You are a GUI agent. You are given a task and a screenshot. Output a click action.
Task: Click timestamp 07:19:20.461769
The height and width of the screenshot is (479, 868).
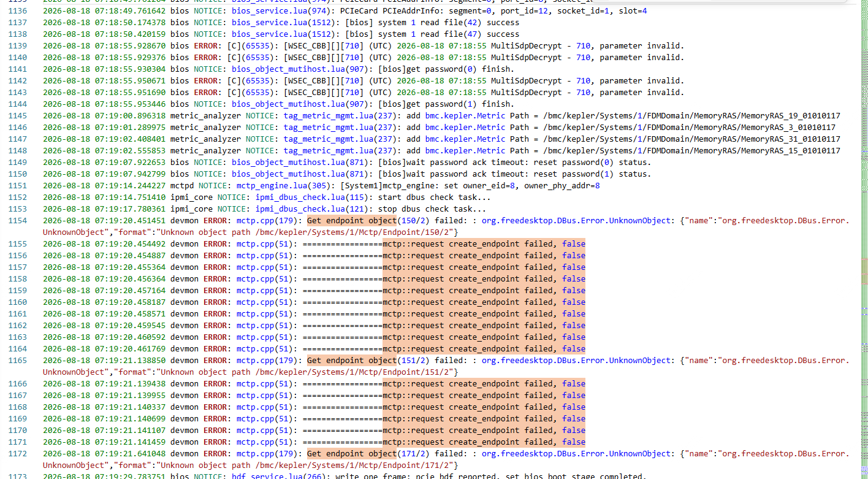coord(130,349)
